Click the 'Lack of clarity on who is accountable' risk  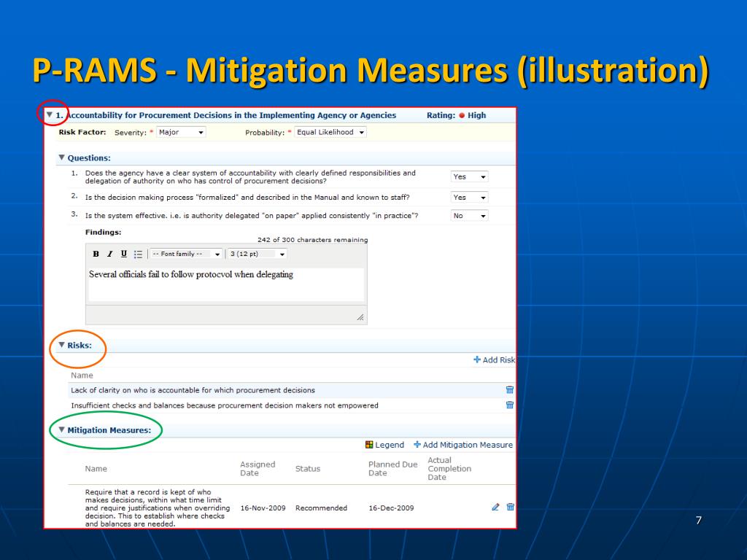pyautogui.click(x=193, y=390)
